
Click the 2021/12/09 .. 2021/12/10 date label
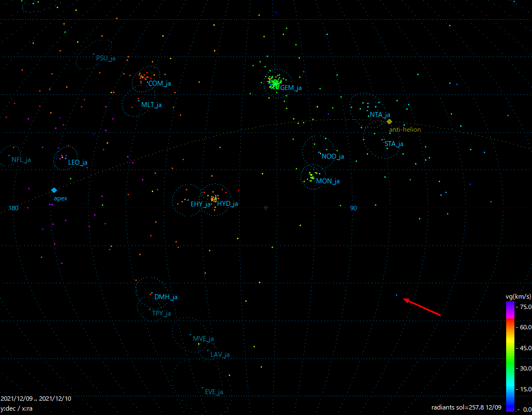37,399
